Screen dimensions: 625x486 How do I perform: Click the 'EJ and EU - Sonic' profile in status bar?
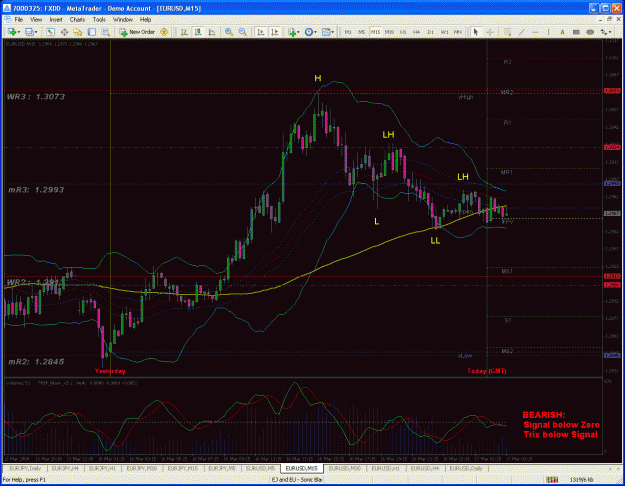(297, 480)
